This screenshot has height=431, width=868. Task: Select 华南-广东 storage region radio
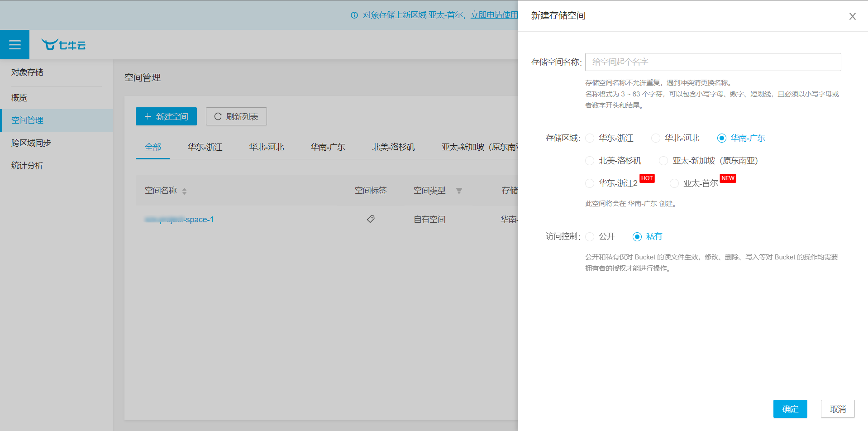pos(722,138)
